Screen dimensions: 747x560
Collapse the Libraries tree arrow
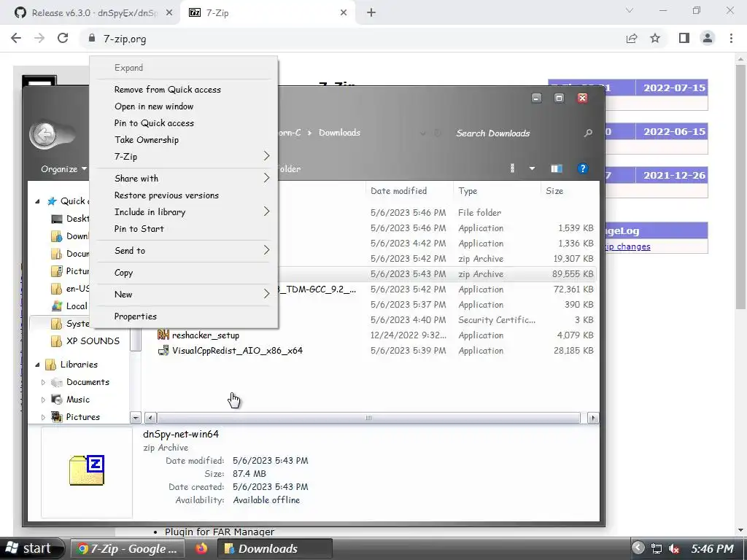[x=37, y=365]
